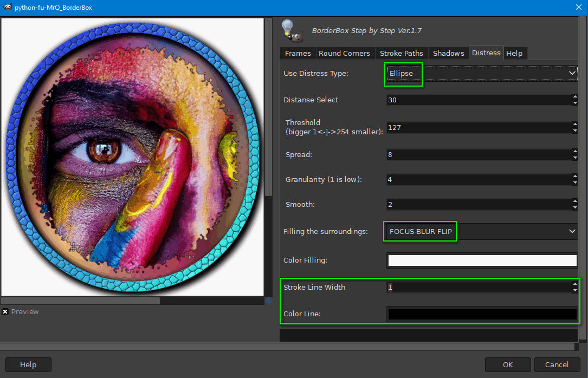Screen dimensions: 588x378
Task: Close the BorderBox dialog window
Action: coord(579,7)
